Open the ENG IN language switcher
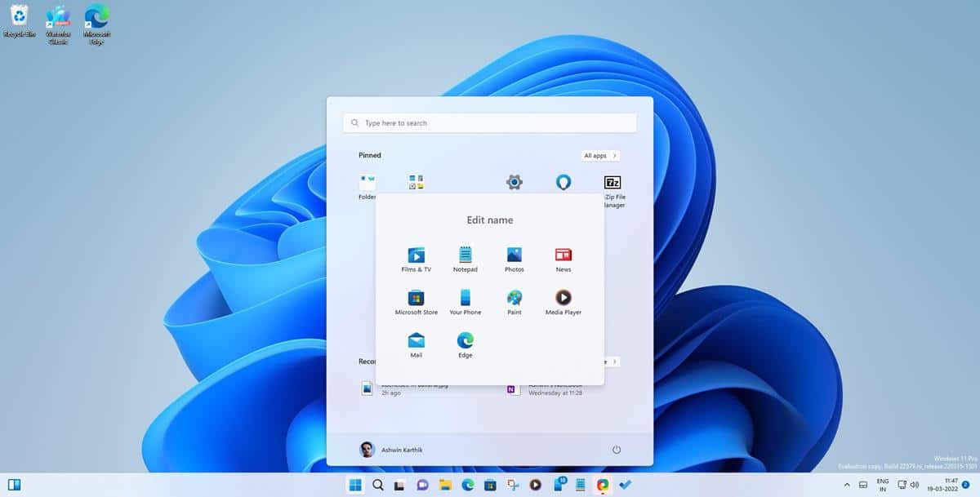Screen dimensions: 980x497 883,485
